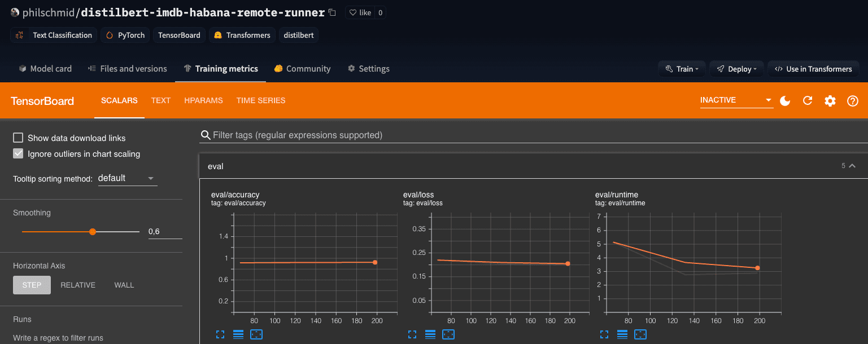Viewport: 868px width, 344px height.
Task: Open TensorBoard help question-mark icon
Action: [853, 100]
